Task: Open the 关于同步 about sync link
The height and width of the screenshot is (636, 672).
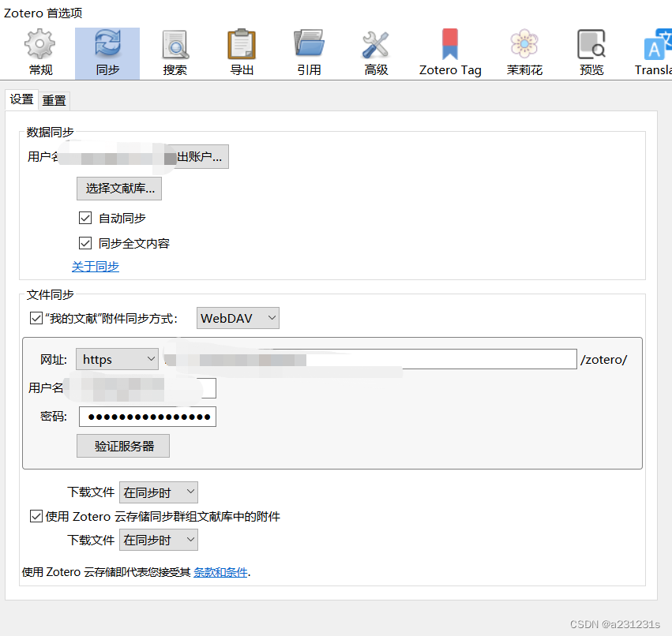Action: coord(95,267)
